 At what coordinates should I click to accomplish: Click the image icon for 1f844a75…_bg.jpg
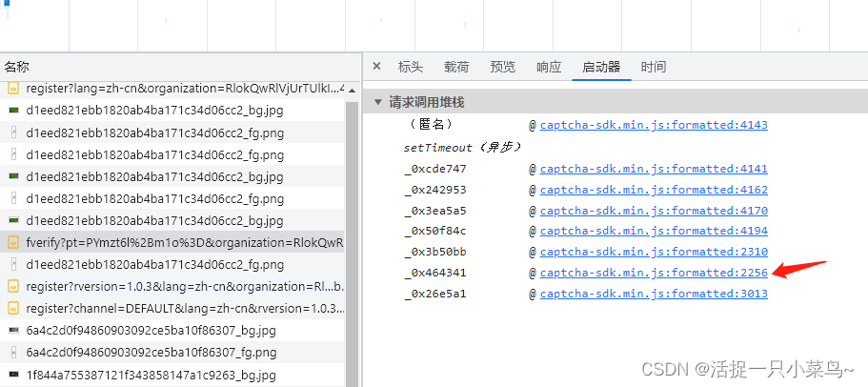(x=14, y=374)
